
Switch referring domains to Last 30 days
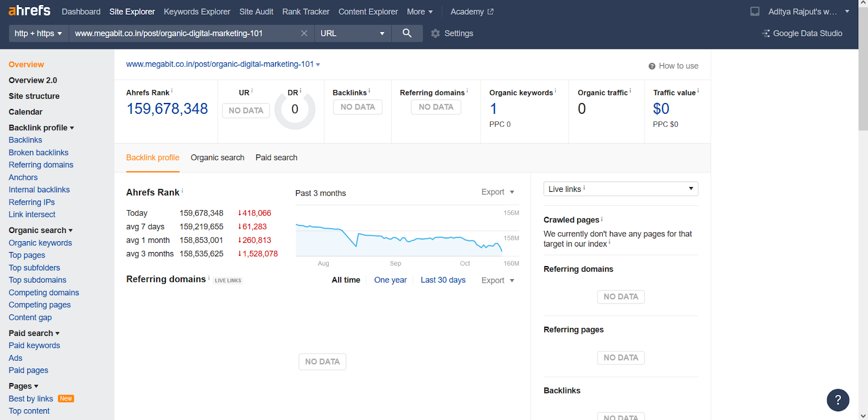[x=443, y=280]
